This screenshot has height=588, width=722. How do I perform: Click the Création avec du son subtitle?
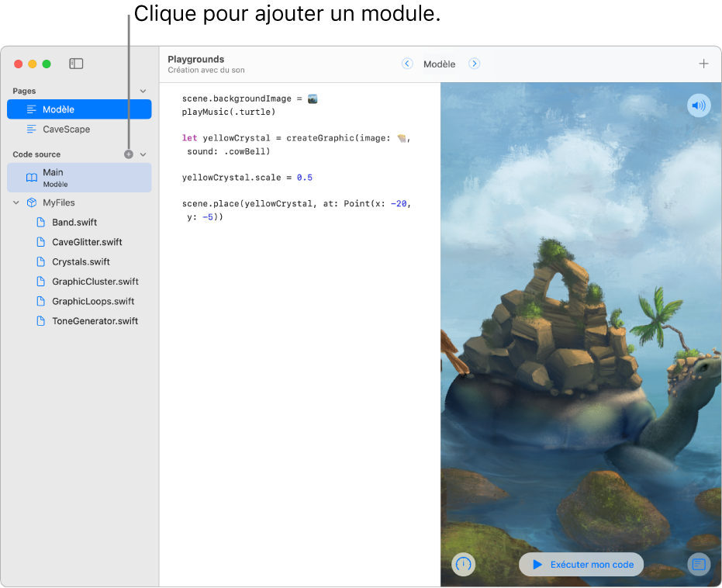[x=206, y=70]
